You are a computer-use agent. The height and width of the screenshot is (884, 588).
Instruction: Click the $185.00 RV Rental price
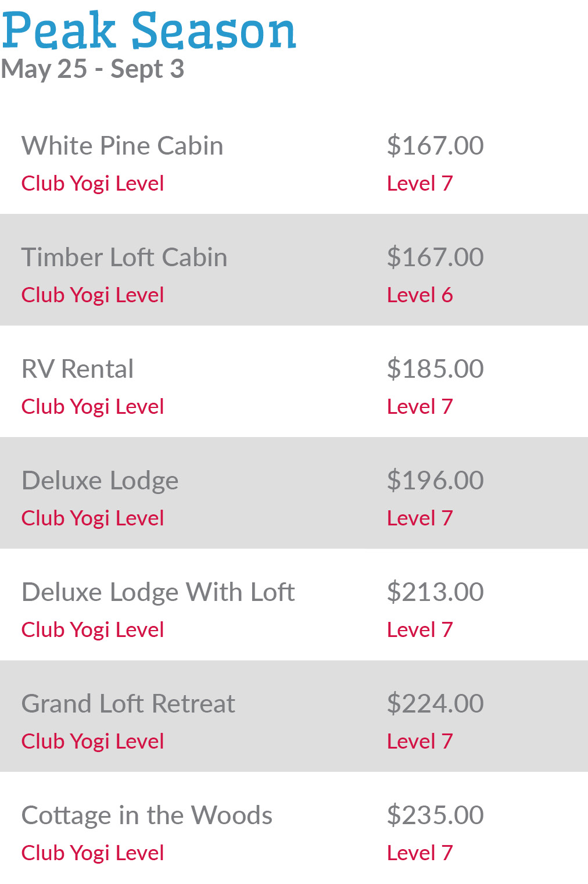tap(435, 369)
